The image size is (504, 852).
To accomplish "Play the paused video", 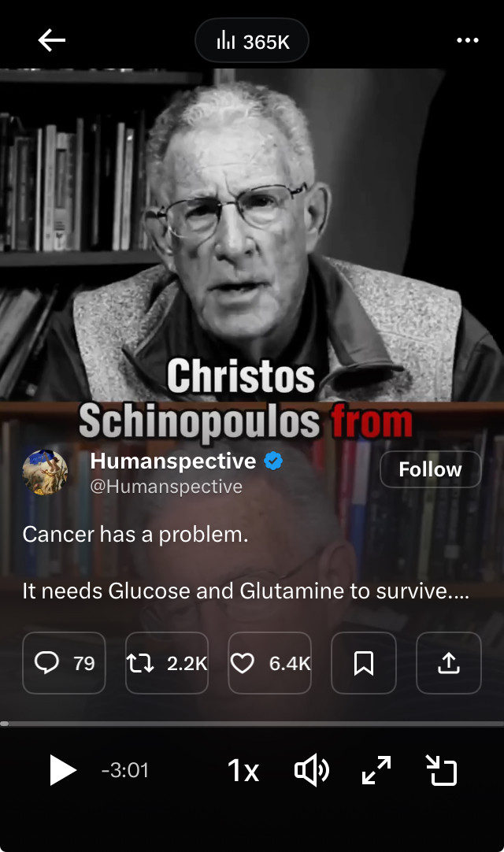I will [x=62, y=770].
